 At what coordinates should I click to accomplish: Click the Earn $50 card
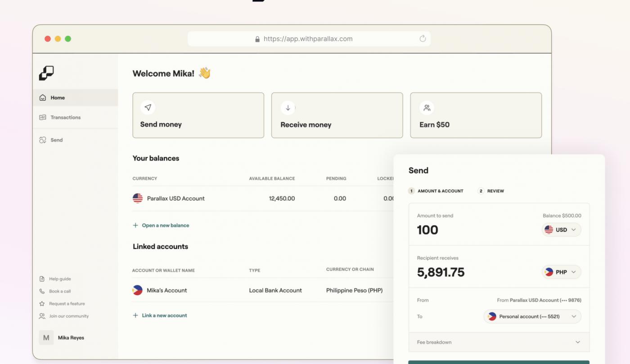point(476,115)
